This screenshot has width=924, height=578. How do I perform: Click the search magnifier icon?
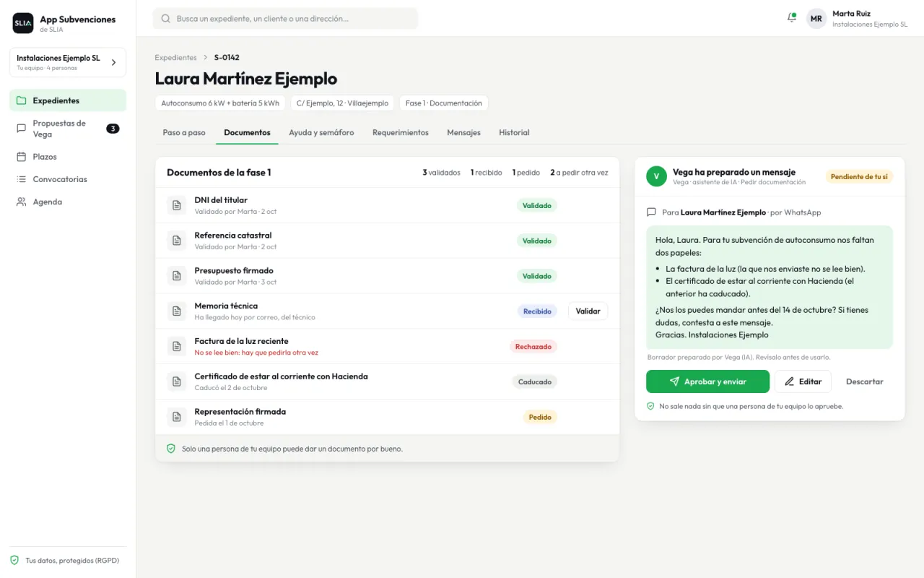pos(166,19)
